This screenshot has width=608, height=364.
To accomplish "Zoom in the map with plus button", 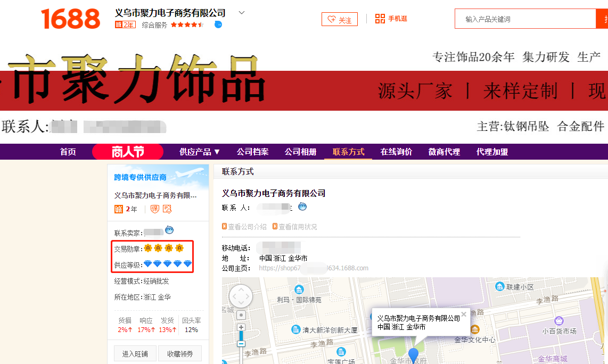I will coord(241,328).
